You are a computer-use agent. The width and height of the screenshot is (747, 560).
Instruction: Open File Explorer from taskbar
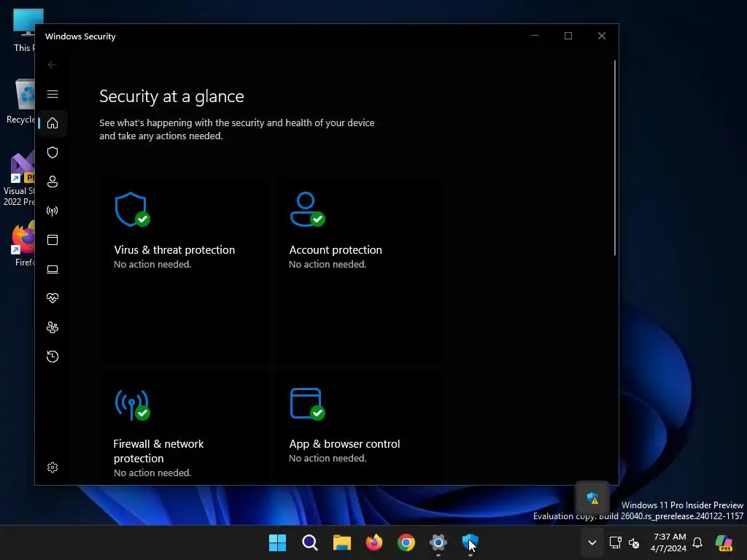pos(341,542)
